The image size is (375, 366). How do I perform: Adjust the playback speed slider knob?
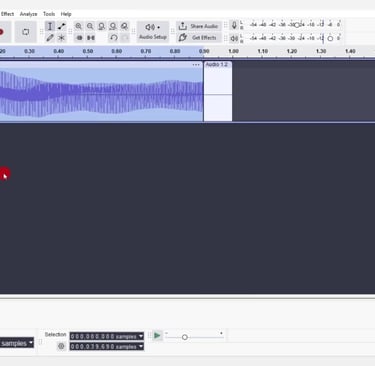click(x=185, y=337)
